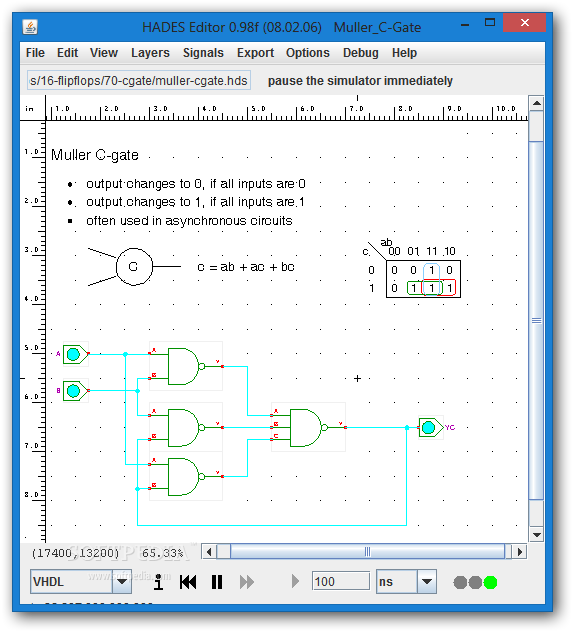The image size is (573, 632).
Task: Click the horizontal scrollbar right arrow
Action: tap(519, 552)
